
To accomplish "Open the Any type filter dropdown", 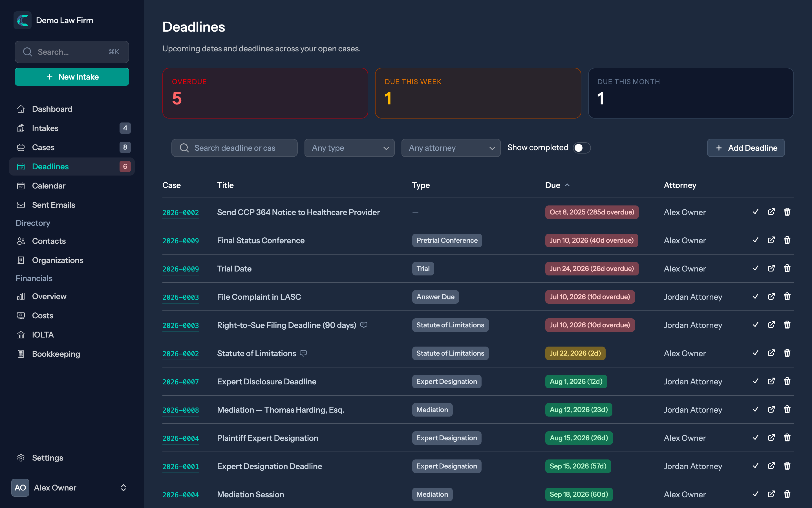I will (x=349, y=148).
